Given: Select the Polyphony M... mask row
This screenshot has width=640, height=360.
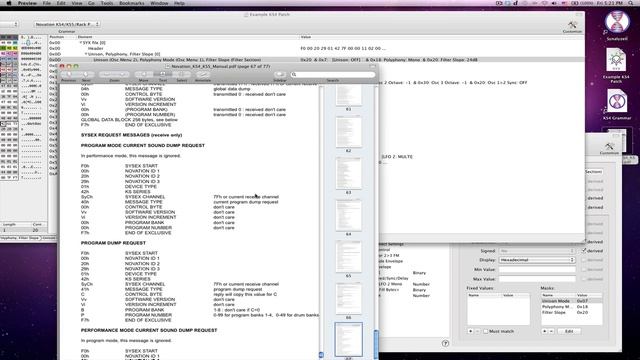Looking at the screenshot, I should [571, 307].
